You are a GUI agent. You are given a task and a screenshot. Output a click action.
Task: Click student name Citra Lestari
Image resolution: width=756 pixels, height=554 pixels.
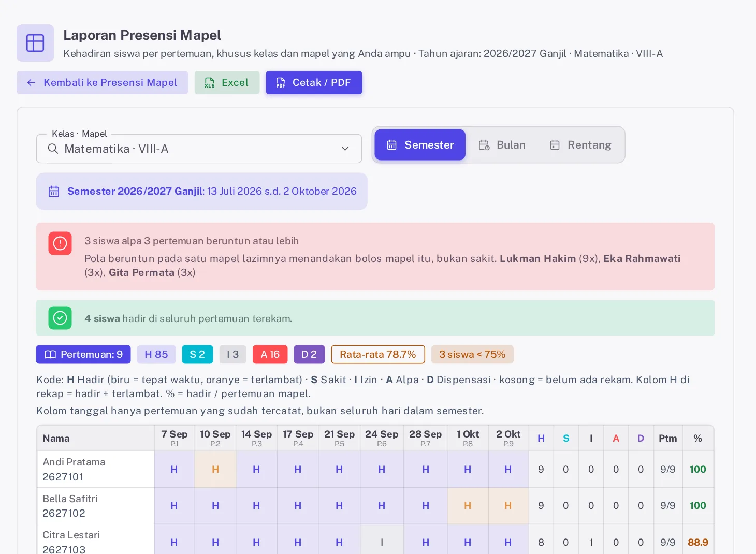click(71, 535)
